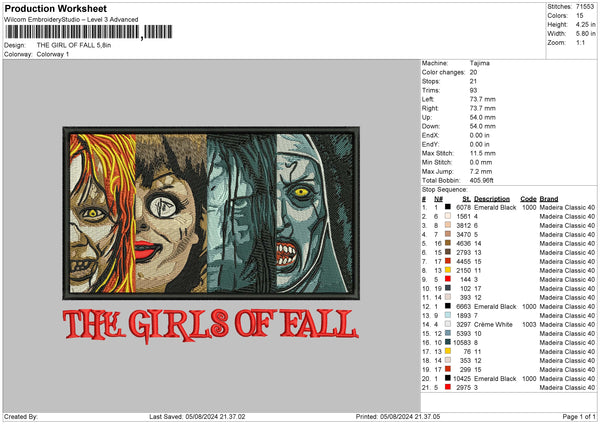The height and width of the screenshot is (424, 600).
Task: Select the red swatch in stop row 21
Action: click(x=448, y=387)
